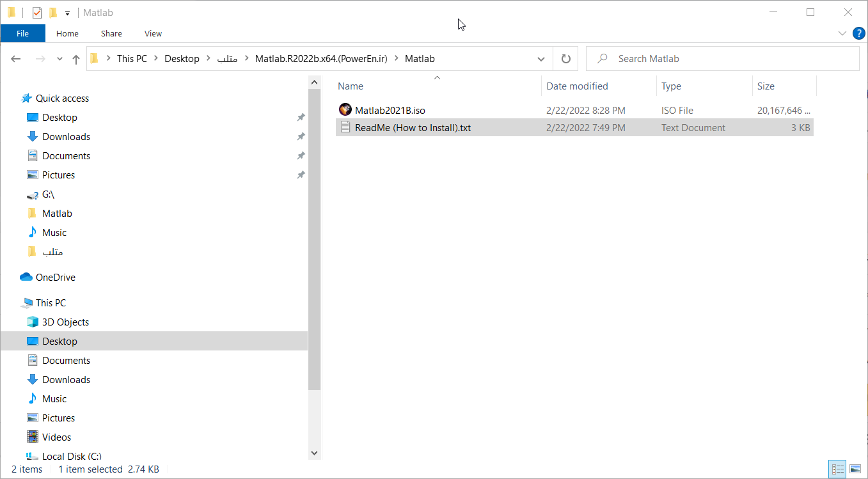Go up one folder level
The image size is (868, 479).
pos(76,59)
